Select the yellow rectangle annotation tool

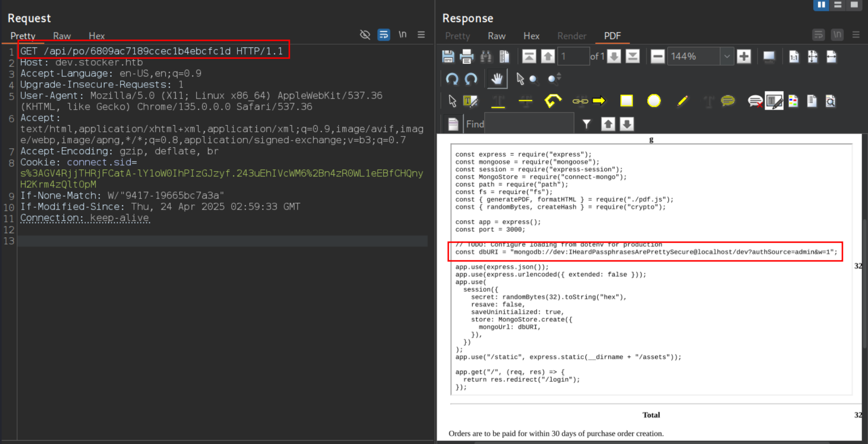(x=626, y=101)
